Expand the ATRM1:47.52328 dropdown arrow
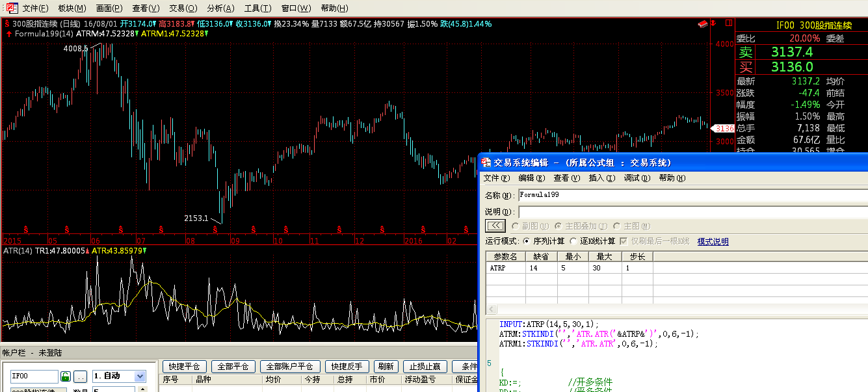 205,33
